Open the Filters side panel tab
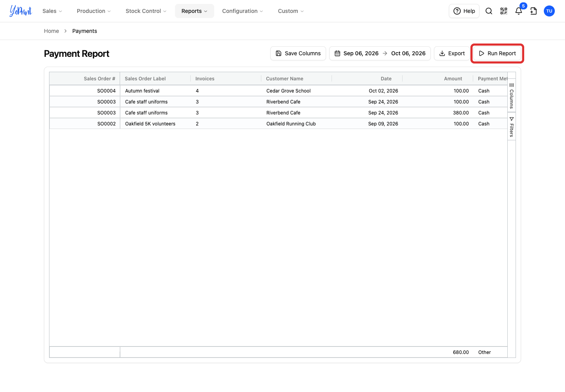Viewport: 565px width, 392px height. coord(512,126)
